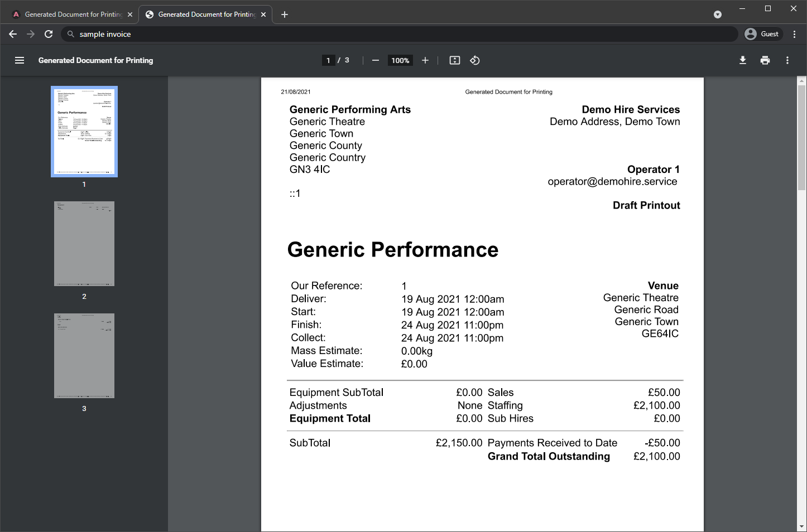Click the download PDF icon
Screen dimensions: 807x532
click(743, 60)
